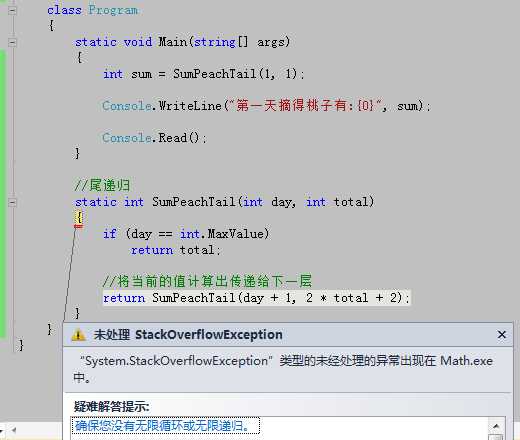The width and height of the screenshot is (520, 440).
Task: Click the '未处理 StackOverflowException' title text
Action: [x=188, y=335]
